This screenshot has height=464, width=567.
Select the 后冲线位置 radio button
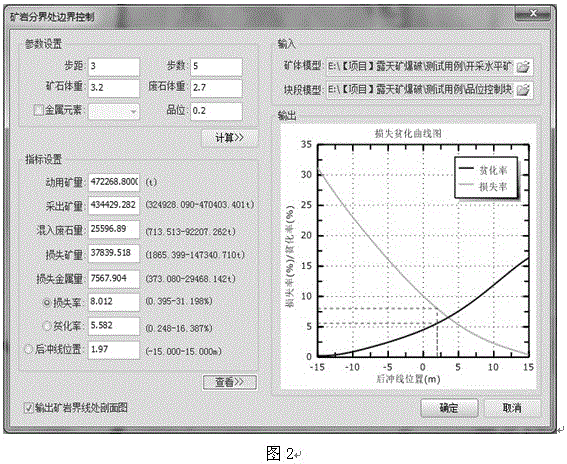point(29,350)
